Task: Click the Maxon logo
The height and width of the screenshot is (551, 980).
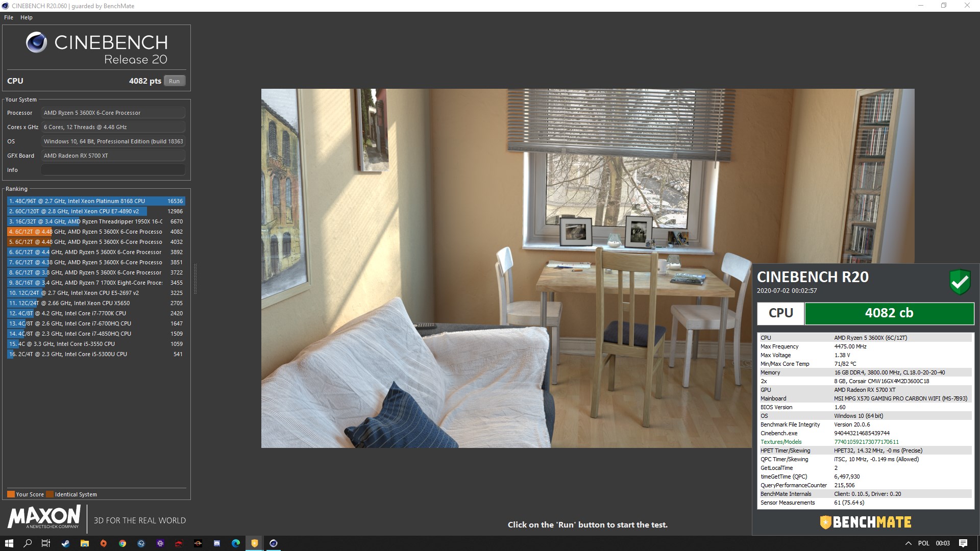Action: click(x=44, y=517)
